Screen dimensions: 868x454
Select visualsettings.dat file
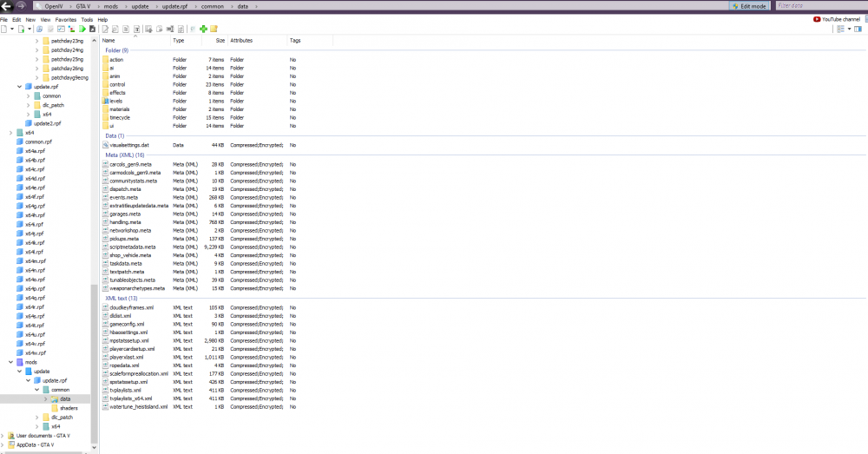[x=129, y=145]
